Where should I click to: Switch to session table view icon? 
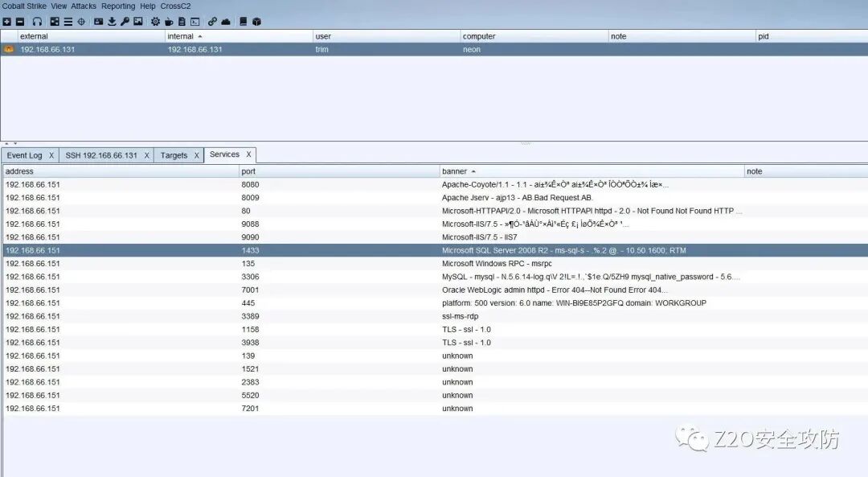click(x=68, y=22)
